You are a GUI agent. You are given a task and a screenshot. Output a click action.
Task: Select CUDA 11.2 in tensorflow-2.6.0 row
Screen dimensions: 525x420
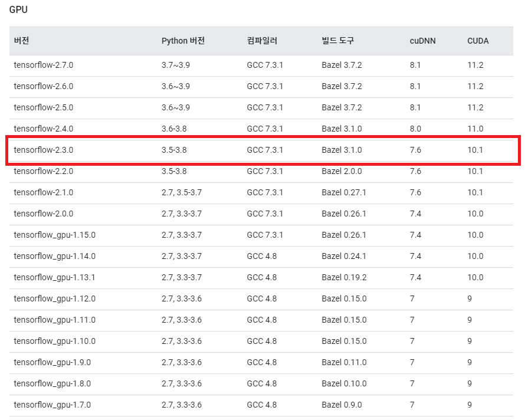click(475, 86)
